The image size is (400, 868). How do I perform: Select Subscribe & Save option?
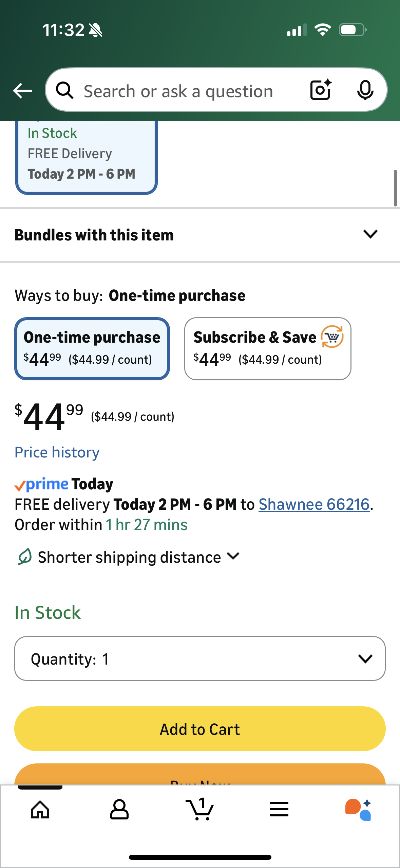(267, 348)
